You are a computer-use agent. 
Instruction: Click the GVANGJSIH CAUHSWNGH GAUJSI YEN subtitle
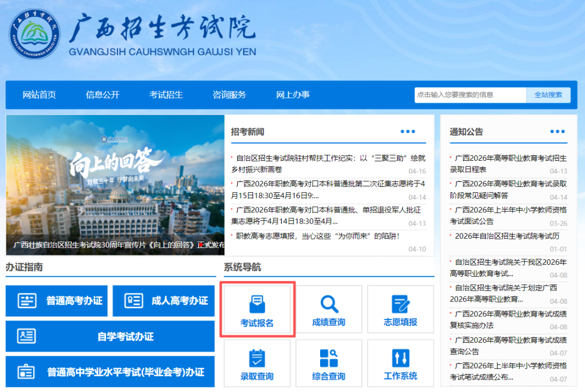(x=162, y=52)
